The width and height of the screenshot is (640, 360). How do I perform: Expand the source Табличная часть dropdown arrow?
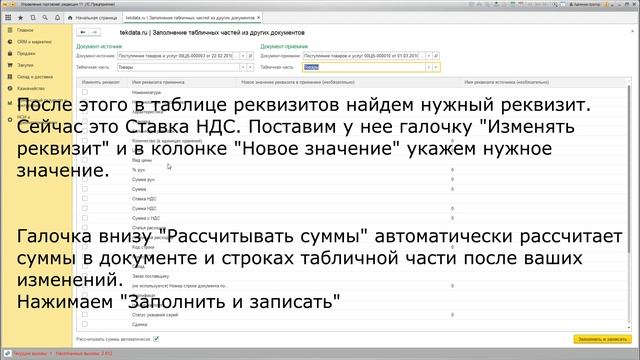point(243,67)
